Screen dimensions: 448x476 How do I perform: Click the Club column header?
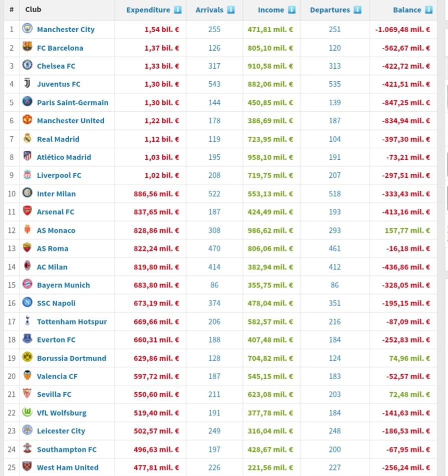click(33, 10)
